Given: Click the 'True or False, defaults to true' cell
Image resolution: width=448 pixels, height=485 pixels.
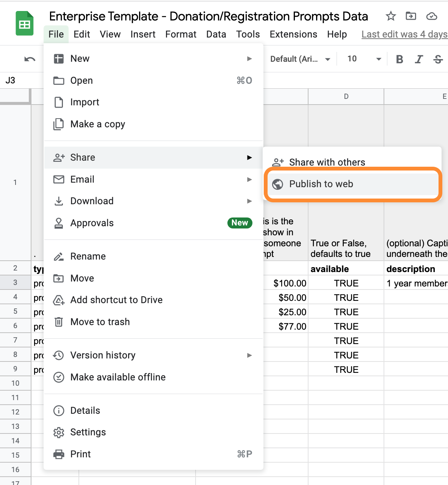Looking at the screenshot, I should (x=346, y=183).
